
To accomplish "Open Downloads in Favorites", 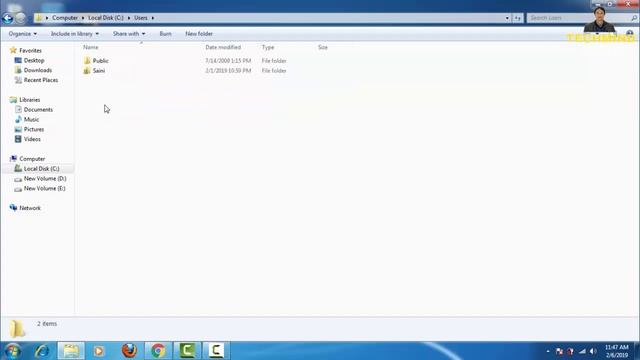I will (x=38, y=70).
